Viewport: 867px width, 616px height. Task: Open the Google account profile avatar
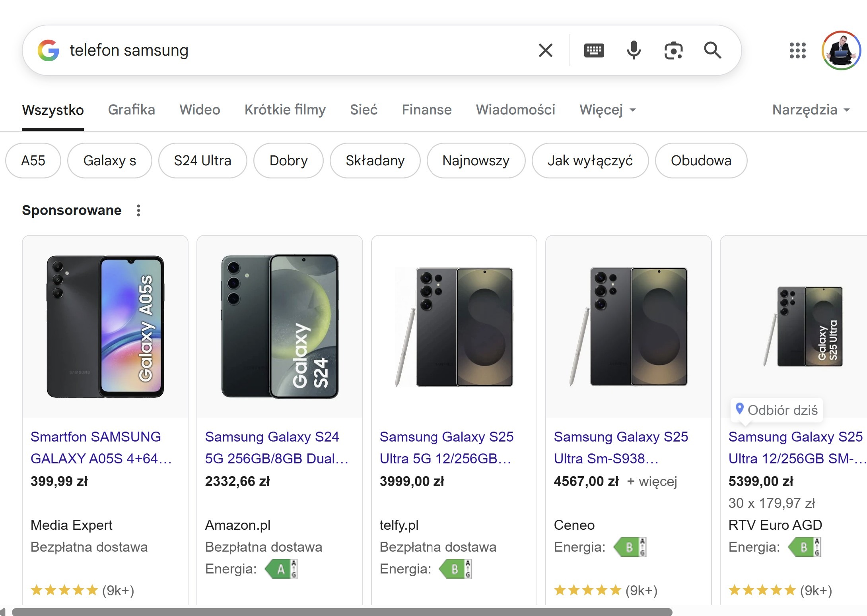click(x=842, y=50)
